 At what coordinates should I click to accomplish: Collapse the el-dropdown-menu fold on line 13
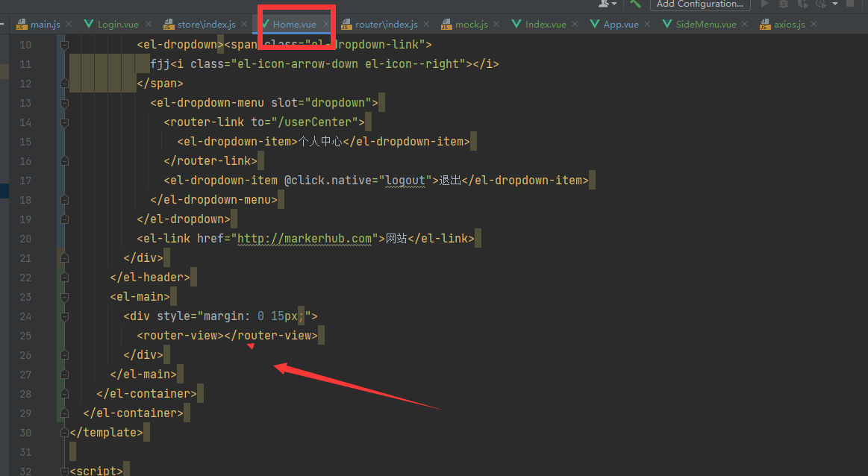coord(64,103)
